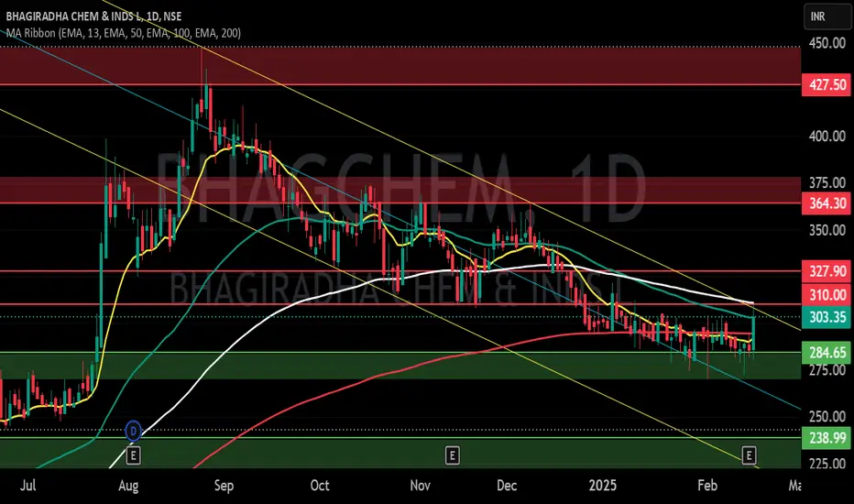Click the Nov label on time axis
The width and height of the screenshot is (854, 504).
pos(420,485)
